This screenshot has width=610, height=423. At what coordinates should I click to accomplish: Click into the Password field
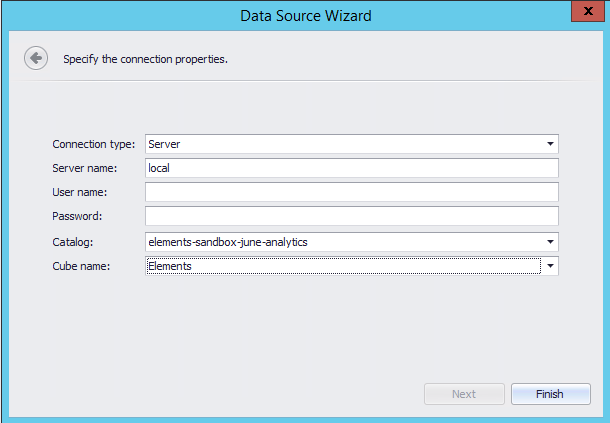point(350,216)
